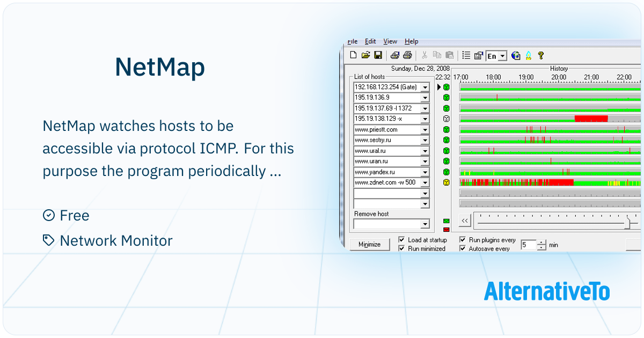
Task: Click the minutes interval input field
Action: 529,245
